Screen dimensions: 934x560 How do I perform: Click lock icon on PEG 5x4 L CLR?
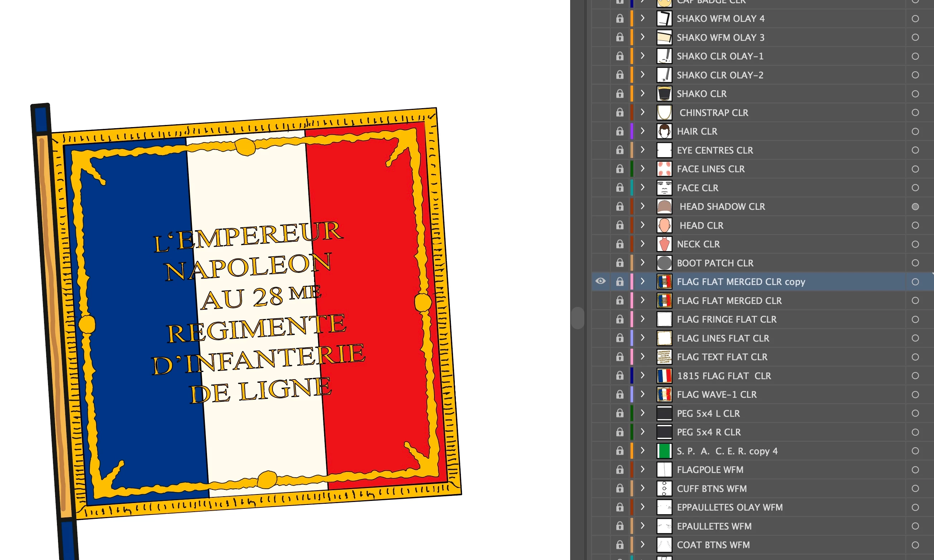pos(620,413)
